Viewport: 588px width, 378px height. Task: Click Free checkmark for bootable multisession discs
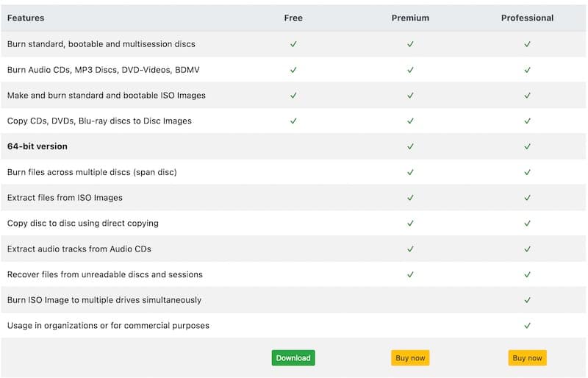click(x=293, y=44)
